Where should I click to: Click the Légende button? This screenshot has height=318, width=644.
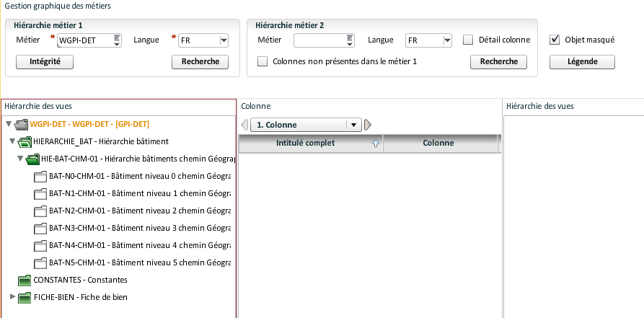click(582, 62)
